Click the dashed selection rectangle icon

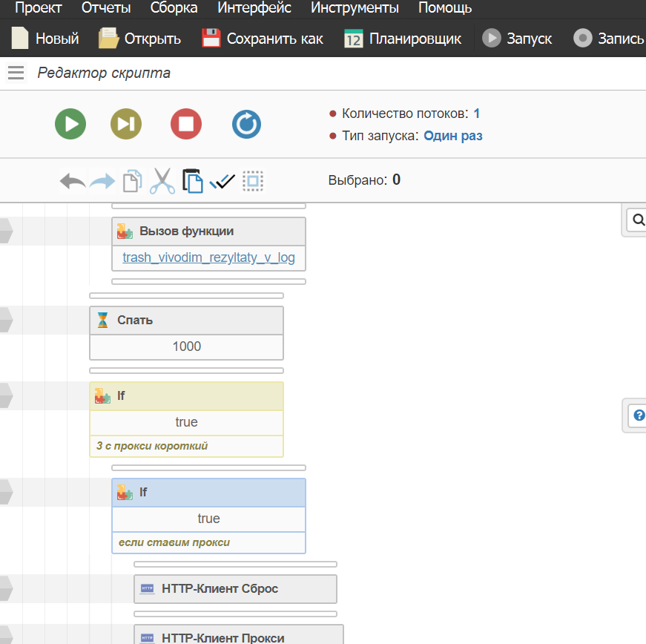(x=253, y=180)
